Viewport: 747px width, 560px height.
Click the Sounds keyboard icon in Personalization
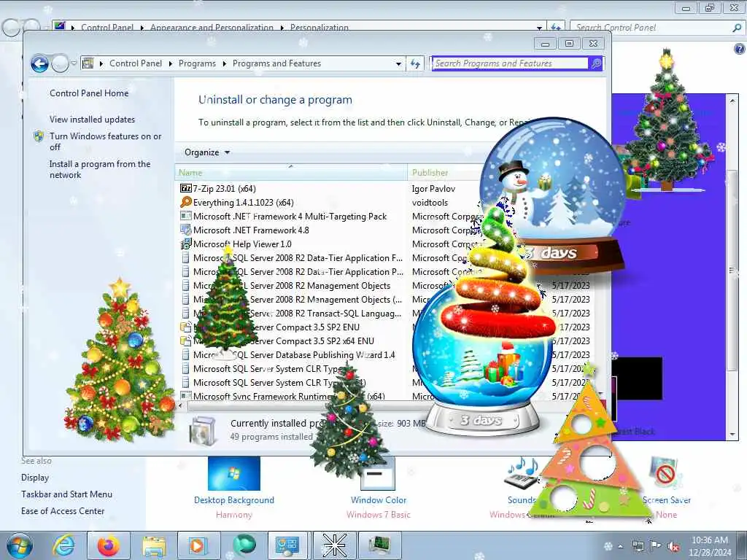point(520,473)
